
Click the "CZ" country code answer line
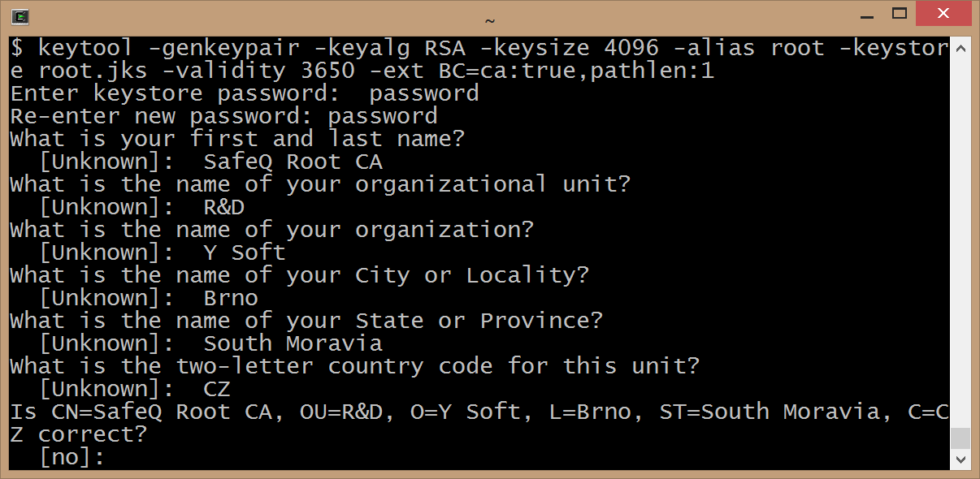217,389
